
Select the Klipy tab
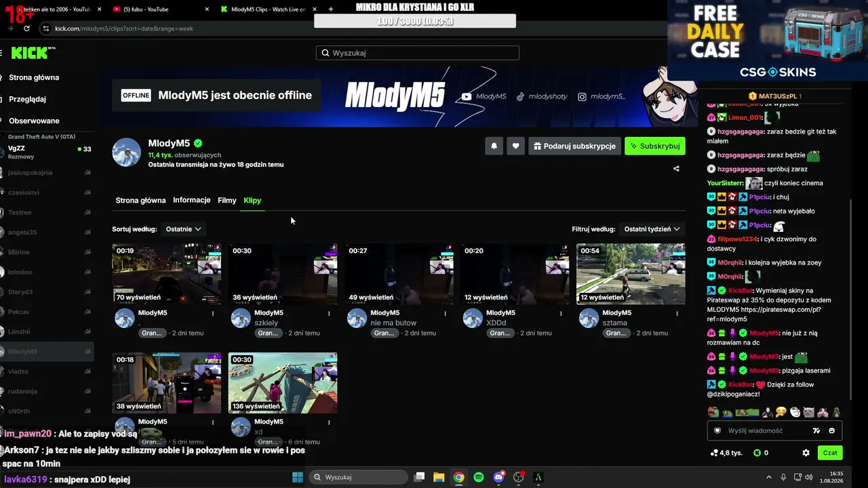[x=252, y=201]
